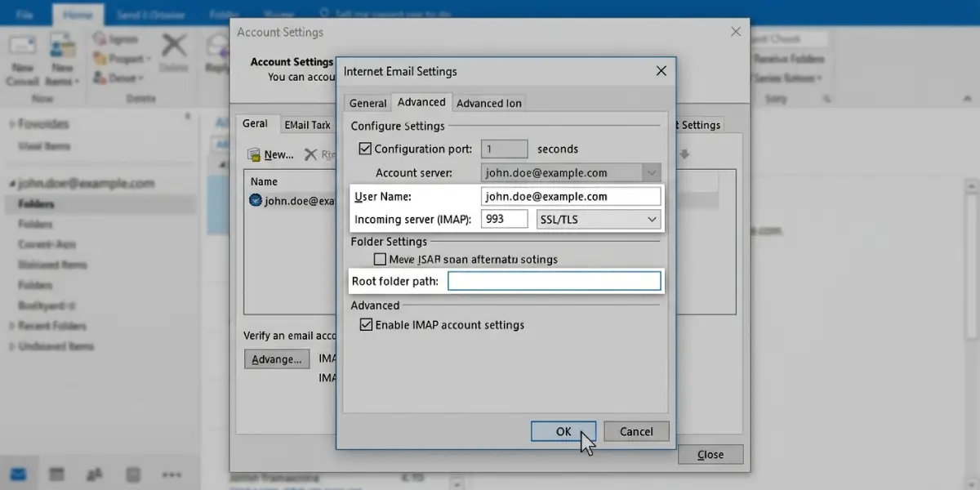The height and width of the screenshot is (490, 980).
Task: Expand Undsaved Items in Outlook sidebar
Action: (x=11, y=346)
